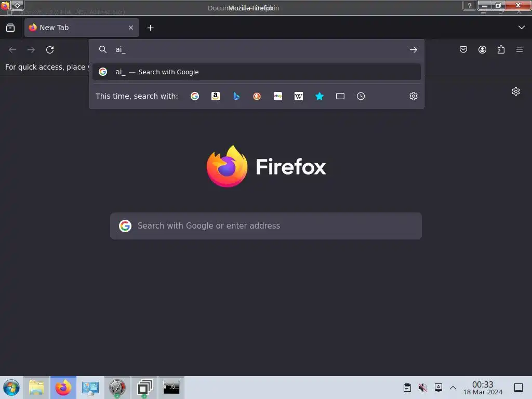Image resolution: width=532 pixels, height=399 pixels.
Task: Open file manager from taskbar
Action: coord(37,388)
